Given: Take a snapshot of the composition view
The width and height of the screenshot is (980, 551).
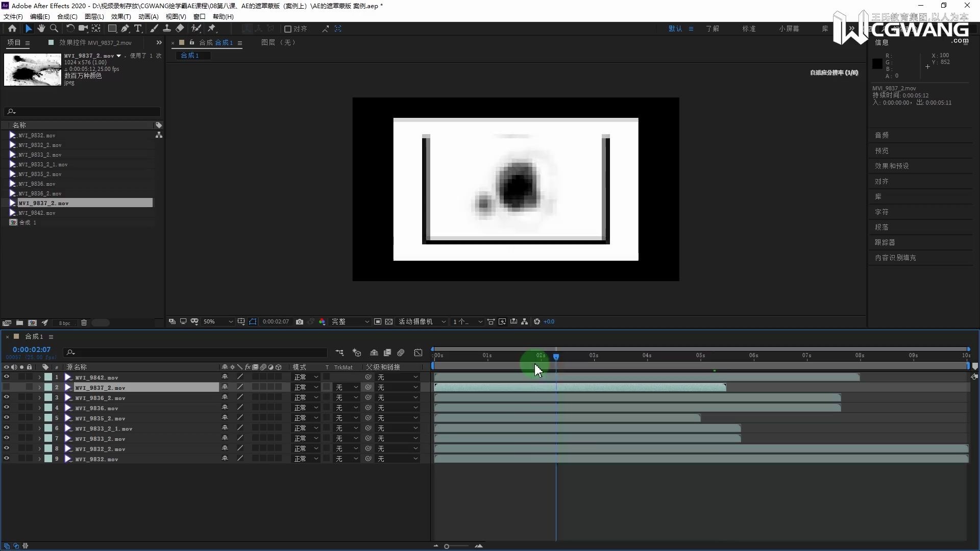Looking at the screenshot, I should tap(300, 322).
